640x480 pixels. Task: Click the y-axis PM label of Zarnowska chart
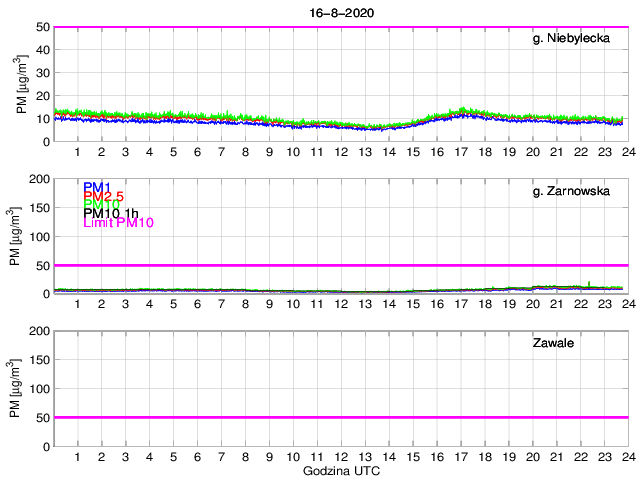coord(14,236)
